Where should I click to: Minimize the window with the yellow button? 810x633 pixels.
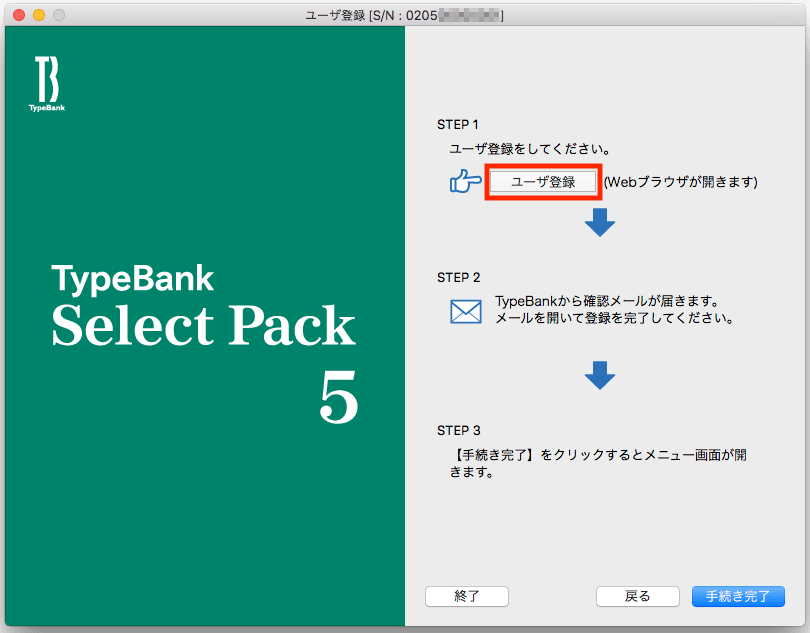(39, 15)
